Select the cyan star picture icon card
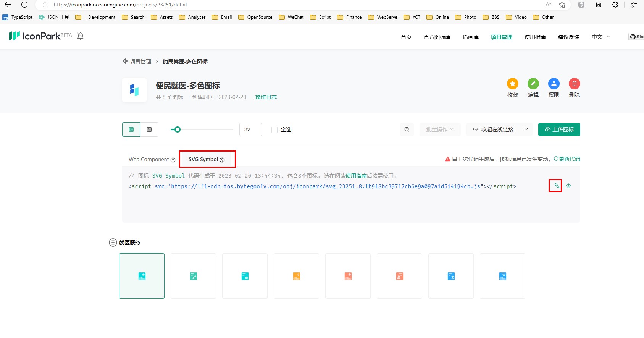 tap(142, 276)
